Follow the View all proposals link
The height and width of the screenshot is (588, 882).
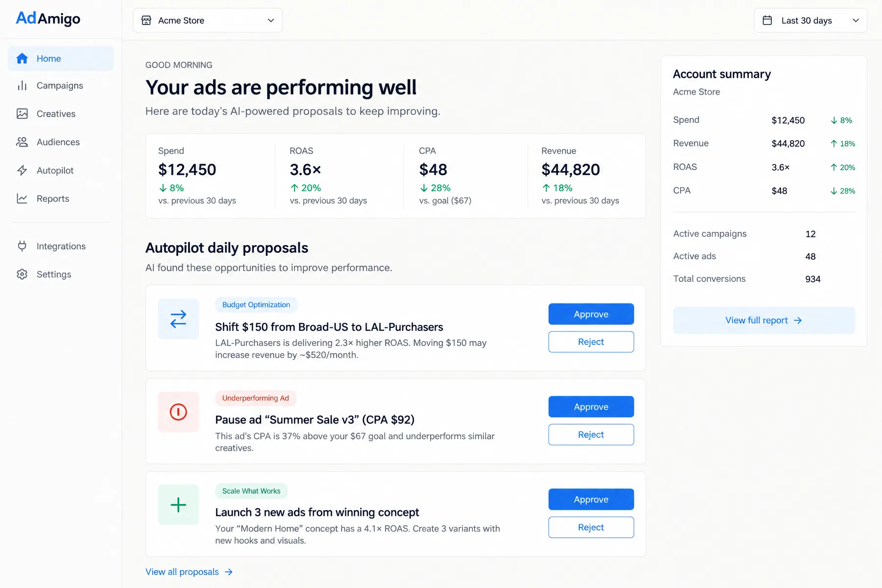[x=189, y=572]
